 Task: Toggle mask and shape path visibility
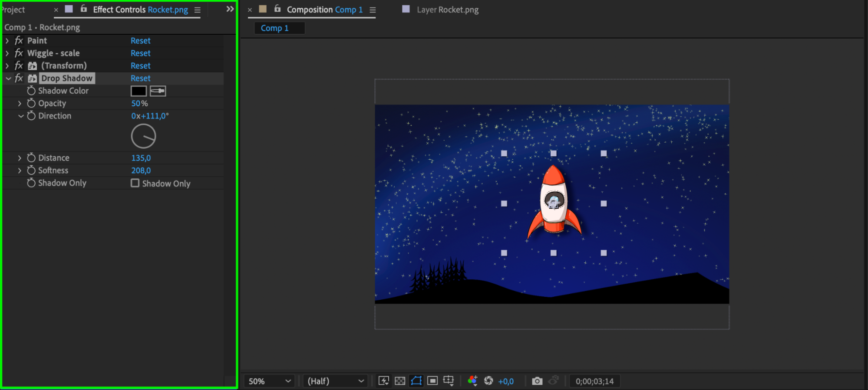click(416, 381)
